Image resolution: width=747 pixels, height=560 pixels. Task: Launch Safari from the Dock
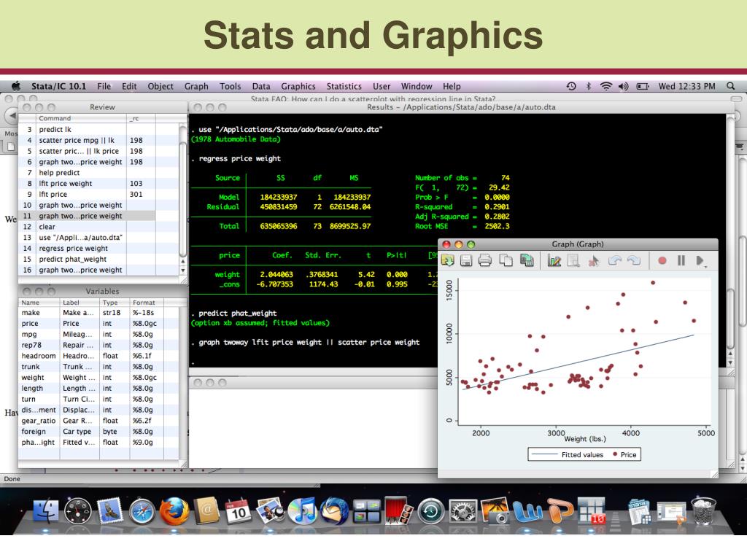pos(142,513)
